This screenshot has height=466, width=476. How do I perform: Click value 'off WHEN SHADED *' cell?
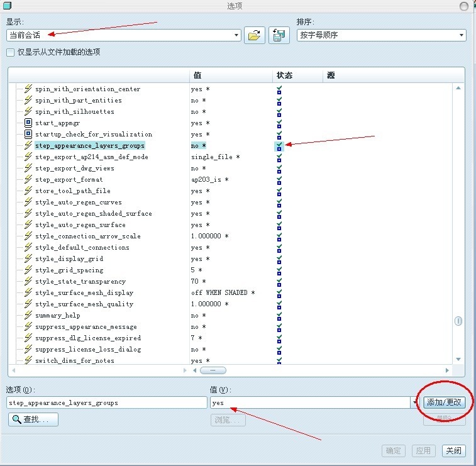[223, 292]
